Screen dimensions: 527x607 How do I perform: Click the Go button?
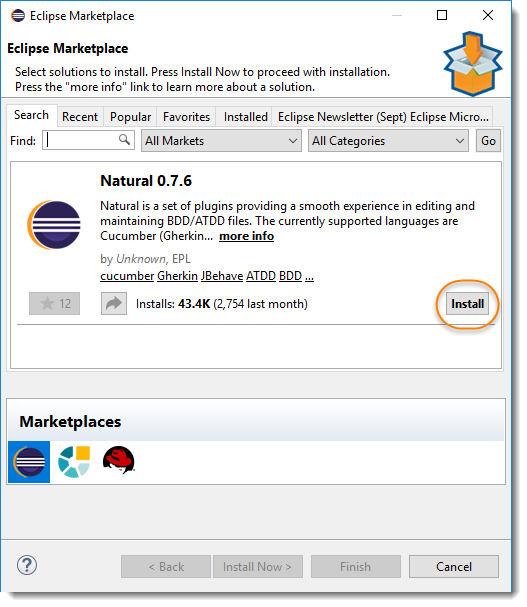(x=488, y=141)
